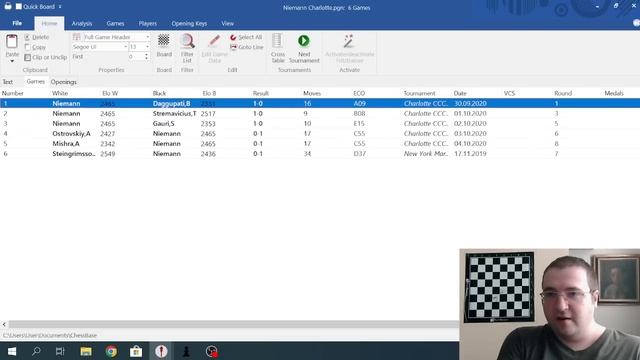Click the date 17.11.2019 cell
The height and width of the screenshot is (360, 640).
[x=470, y=153]
